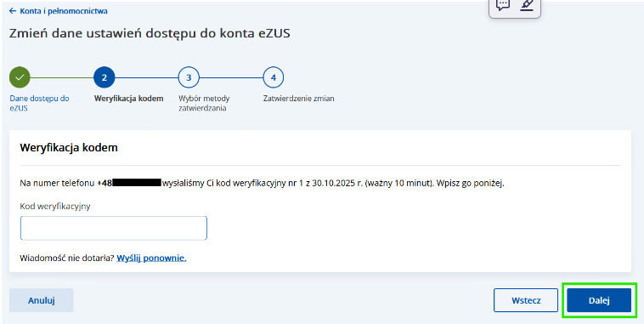
Task: Select the Wybór metody zatwierdzania step label
Action: [x=204, y=103]
